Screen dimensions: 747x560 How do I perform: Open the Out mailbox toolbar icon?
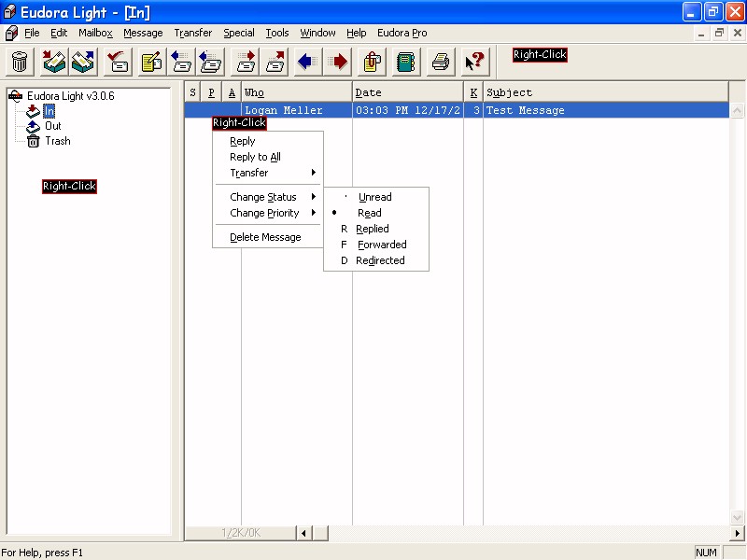tap(83, 62)
